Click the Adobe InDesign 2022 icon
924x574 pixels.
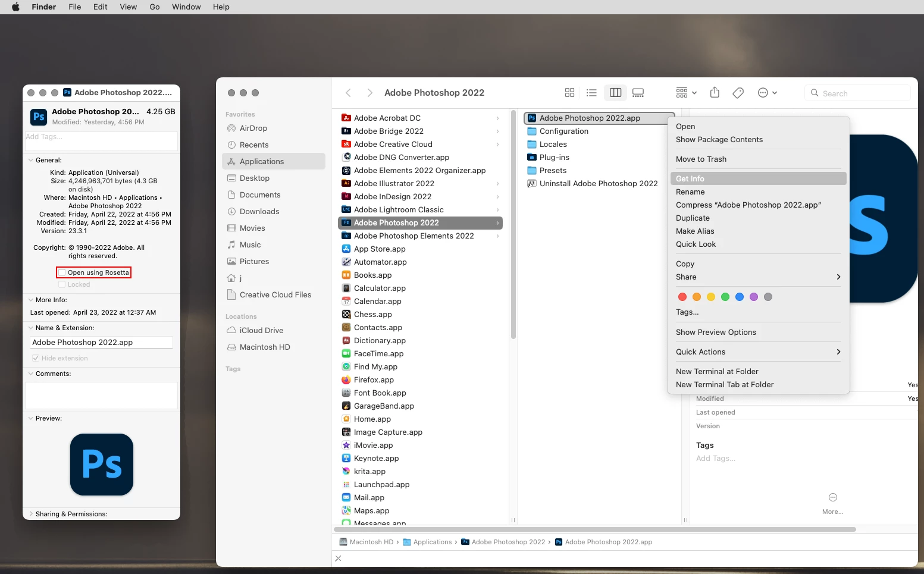coord(346,196)
